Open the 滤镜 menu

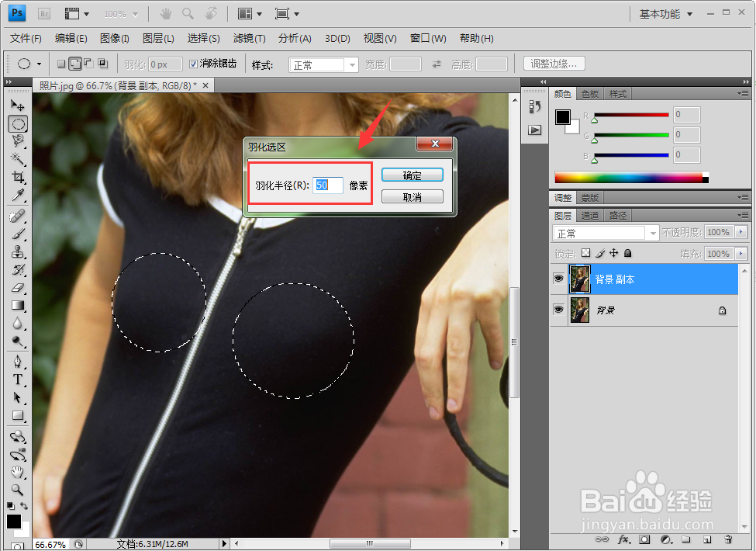point(245,38)
